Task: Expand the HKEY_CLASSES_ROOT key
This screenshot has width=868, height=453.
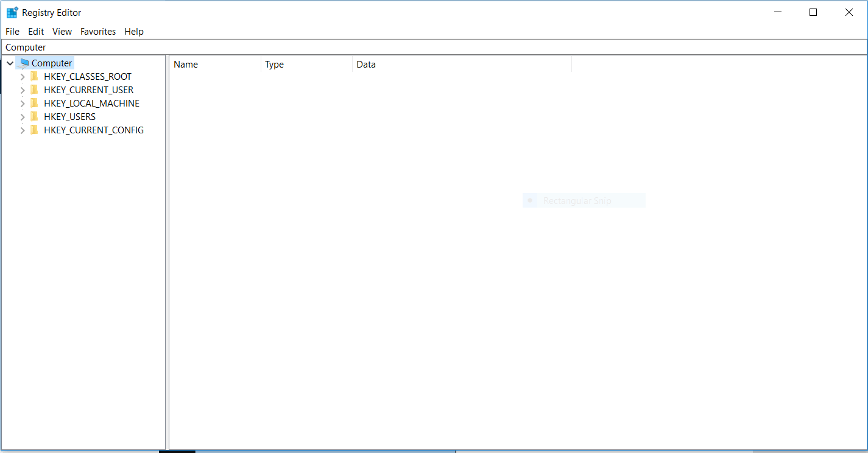Action: pos(23,77)
